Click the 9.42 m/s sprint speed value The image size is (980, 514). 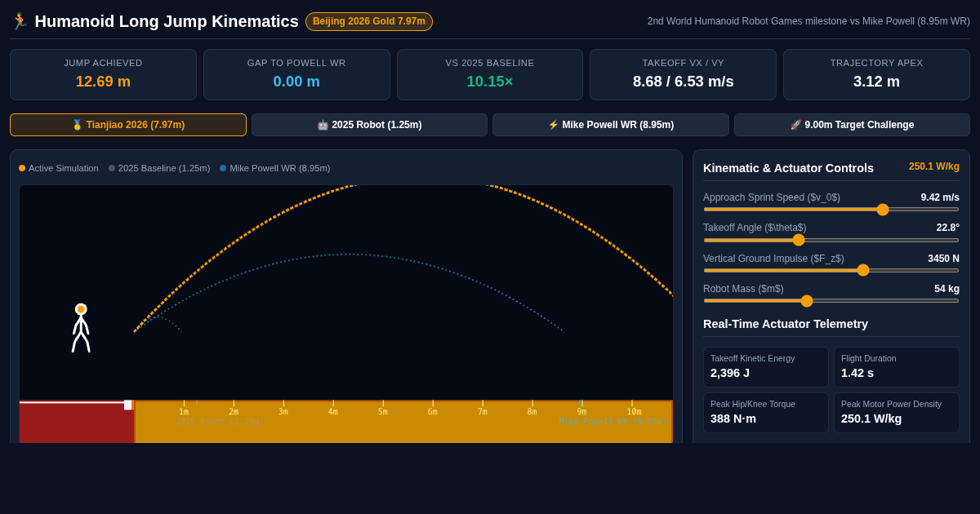coord(940,197)
